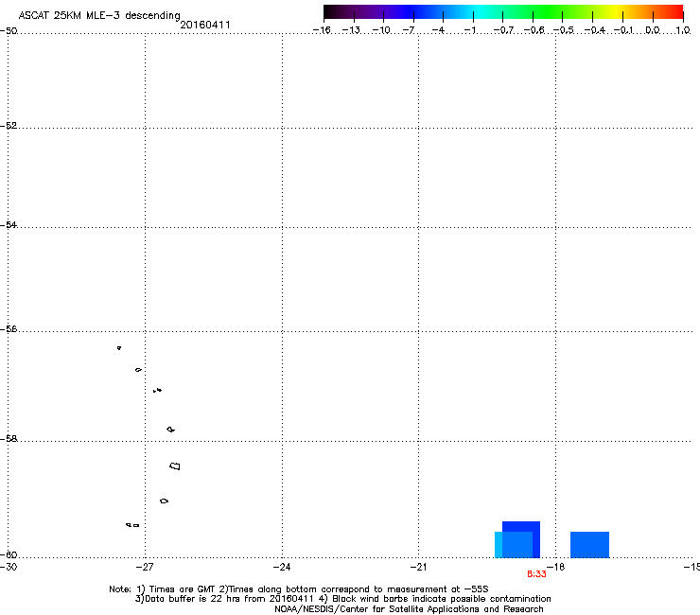
Task: Click the -16 color scale label
Action: coord(322,30)
